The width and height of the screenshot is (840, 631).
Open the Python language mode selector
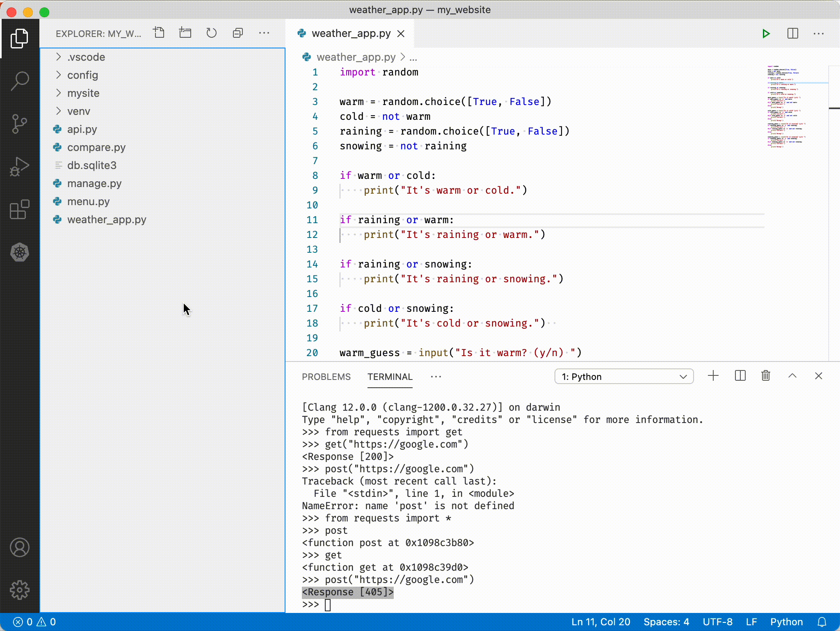786,622
